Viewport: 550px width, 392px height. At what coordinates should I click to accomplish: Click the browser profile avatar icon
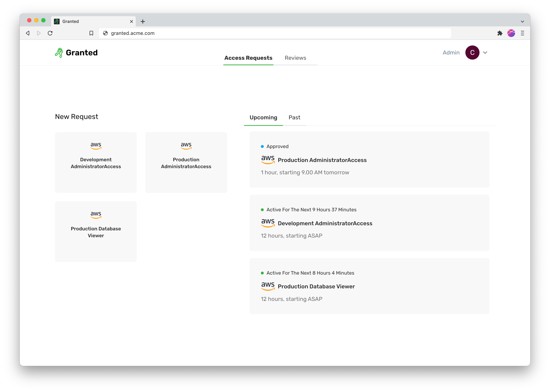click(511, 33)
